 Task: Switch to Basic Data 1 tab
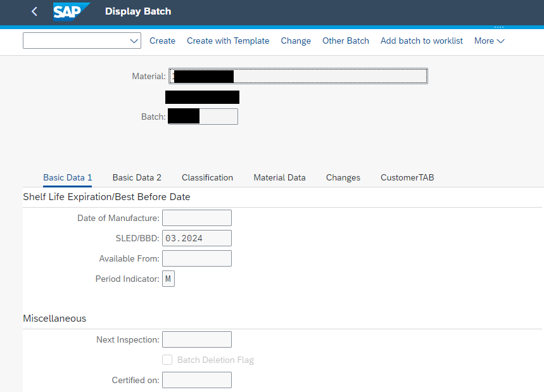coord(68,177)
